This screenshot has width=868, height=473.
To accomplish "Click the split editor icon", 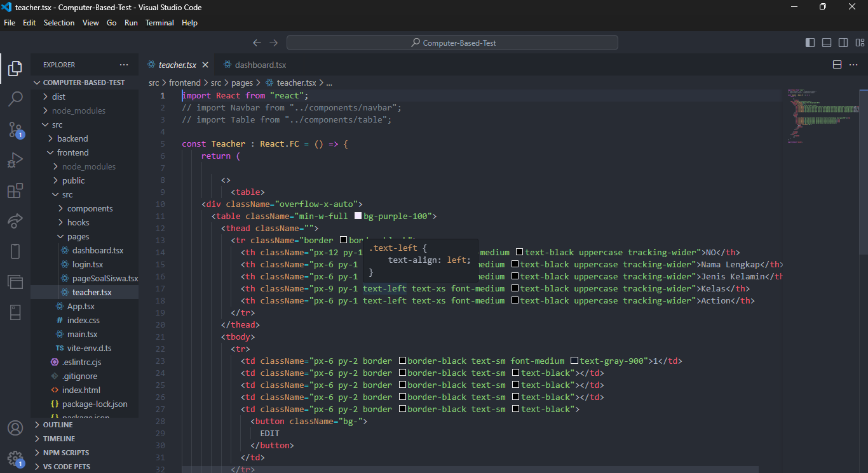I will point(837,65).
